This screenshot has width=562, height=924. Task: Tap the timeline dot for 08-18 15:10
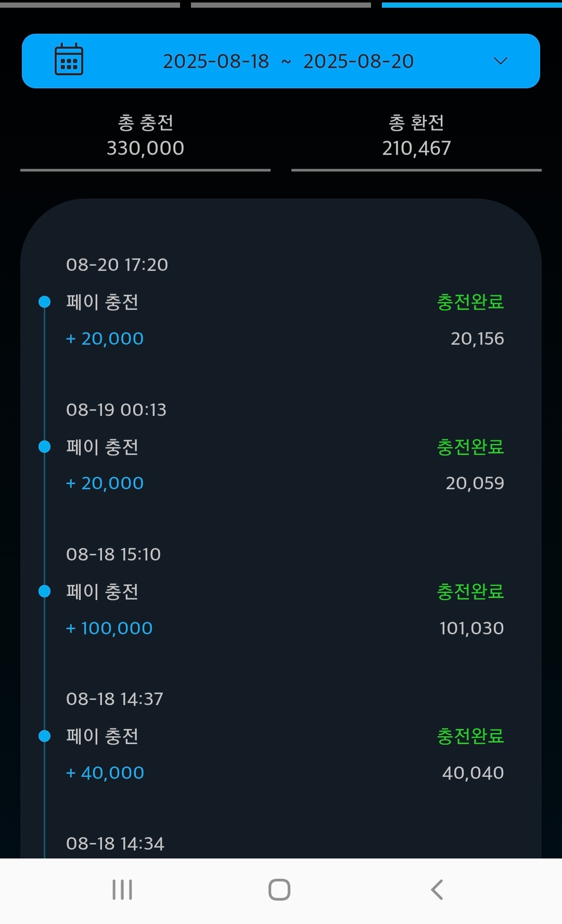[x=45, y=591]
